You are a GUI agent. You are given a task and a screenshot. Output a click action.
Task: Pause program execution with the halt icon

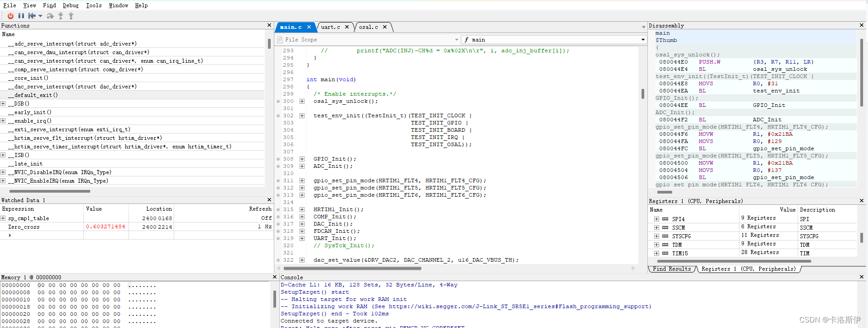[x=21, y=16]
